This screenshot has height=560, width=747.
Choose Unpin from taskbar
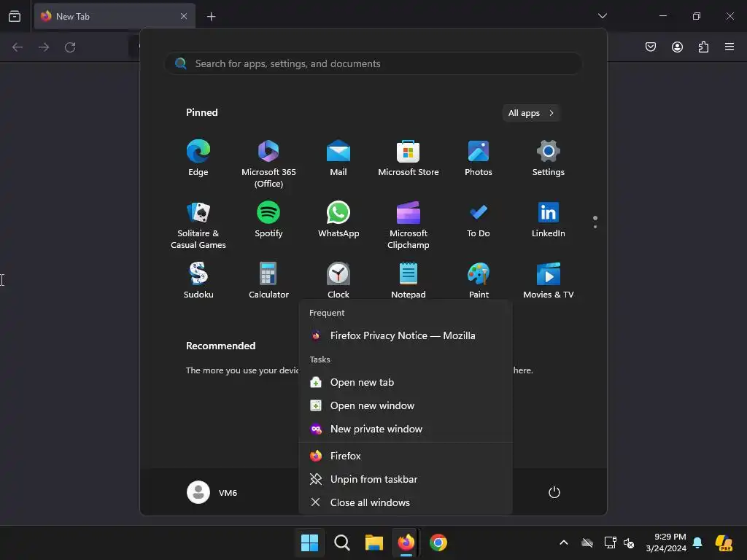coord(406,480)
